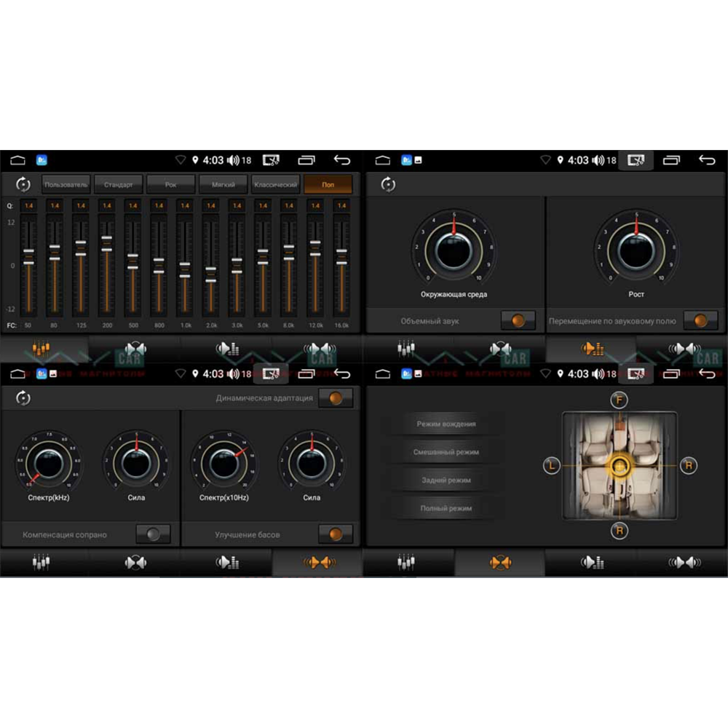Click the Рост knob

(x=636, y=250)
